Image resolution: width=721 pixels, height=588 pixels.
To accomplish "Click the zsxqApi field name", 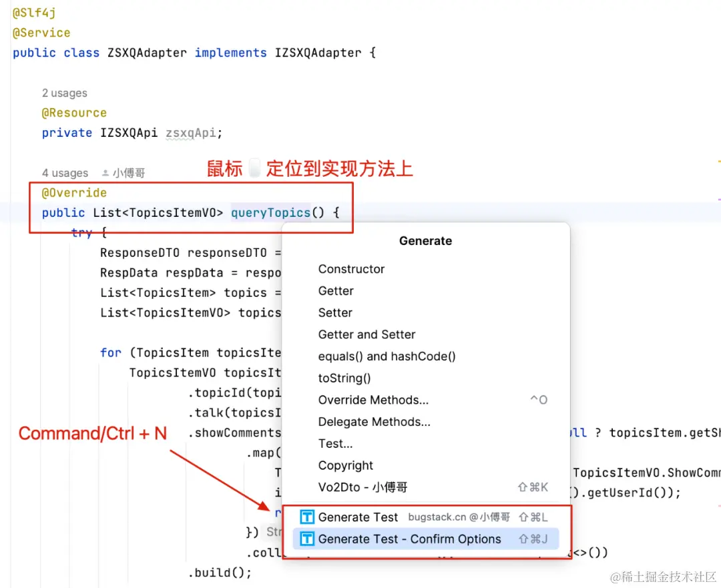I will tap(190, 133).
